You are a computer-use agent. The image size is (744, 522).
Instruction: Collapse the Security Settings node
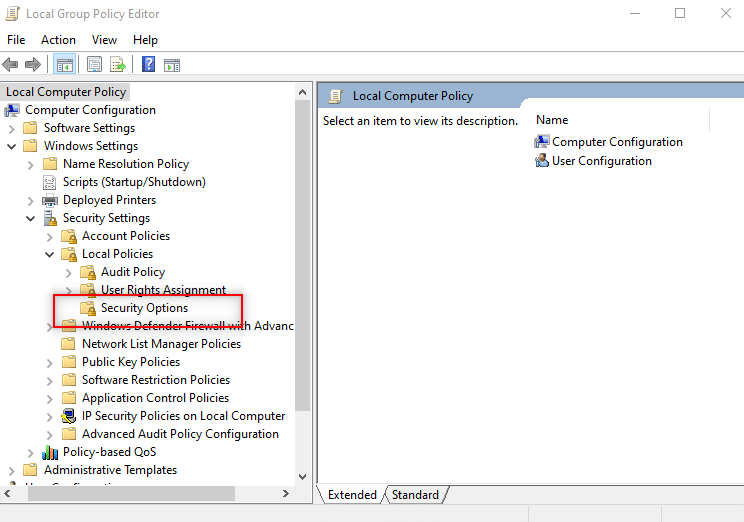(x=31, y=219)
